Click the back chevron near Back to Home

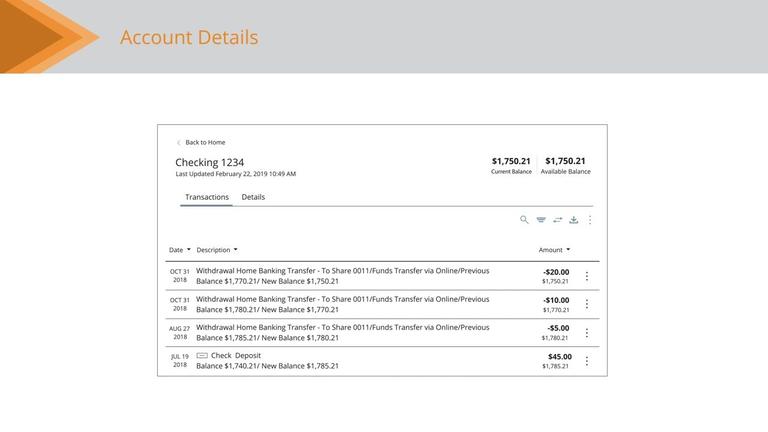click(x=179, y=143)
